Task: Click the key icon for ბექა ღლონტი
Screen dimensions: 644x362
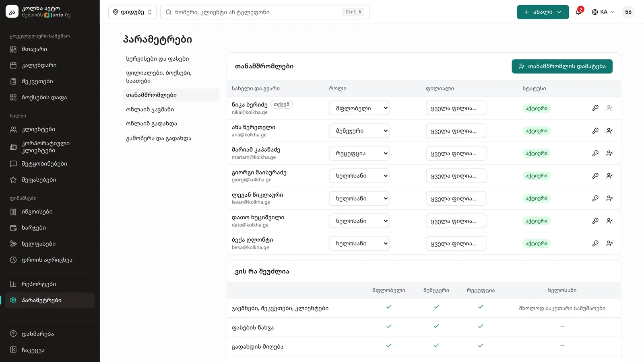Action: (595, 243)
